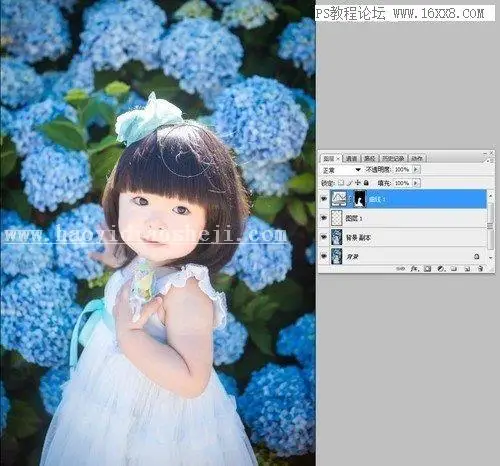Screen dimensions: 500x466
Task: Switch to the 图层 (Layers) tab
Action: pyautogui.click(x=329, y=159)
